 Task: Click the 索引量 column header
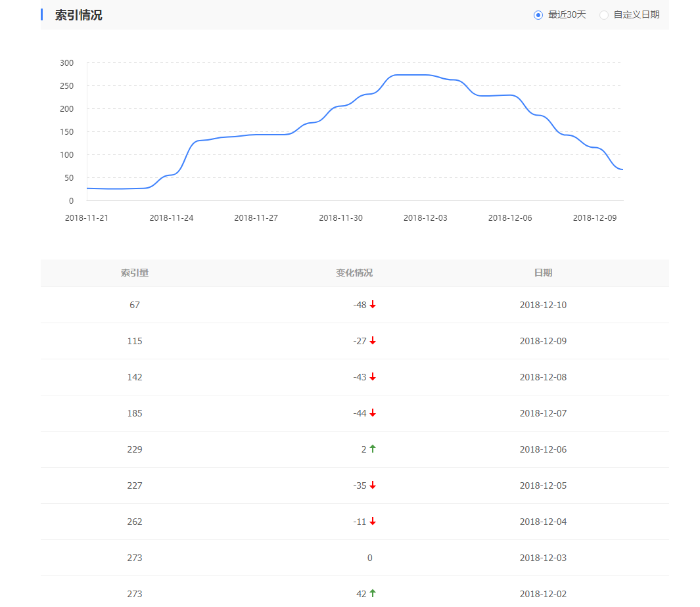click(135, 273)
